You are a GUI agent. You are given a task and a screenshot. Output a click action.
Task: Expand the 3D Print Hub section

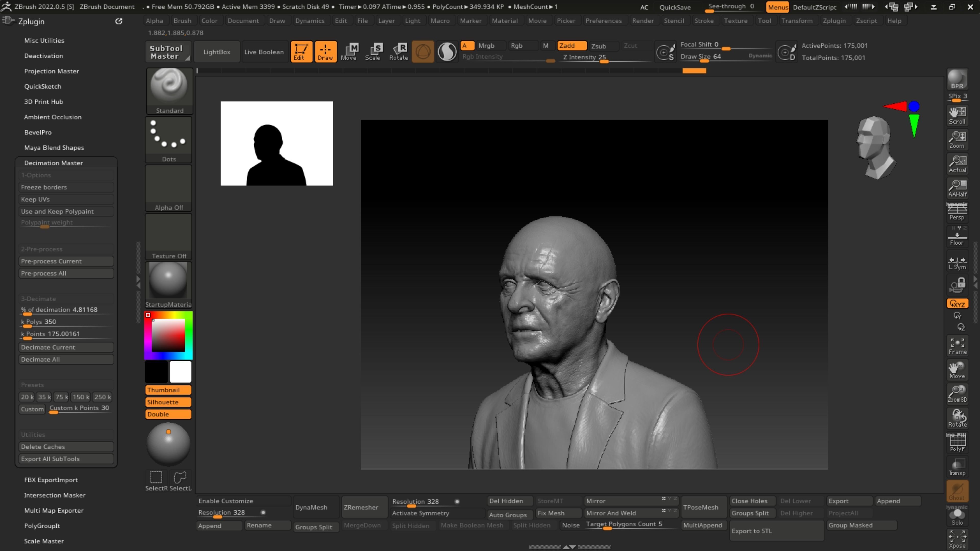(43, 102)
